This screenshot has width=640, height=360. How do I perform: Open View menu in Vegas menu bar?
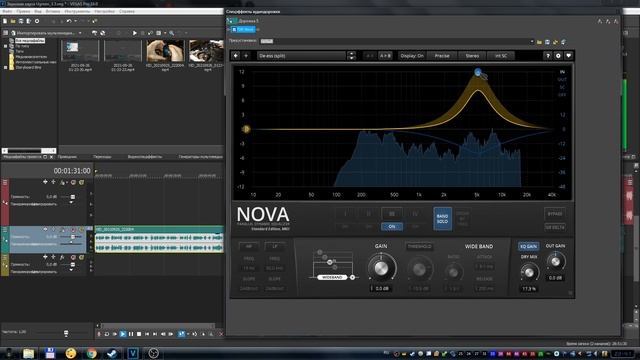[38, 11]
